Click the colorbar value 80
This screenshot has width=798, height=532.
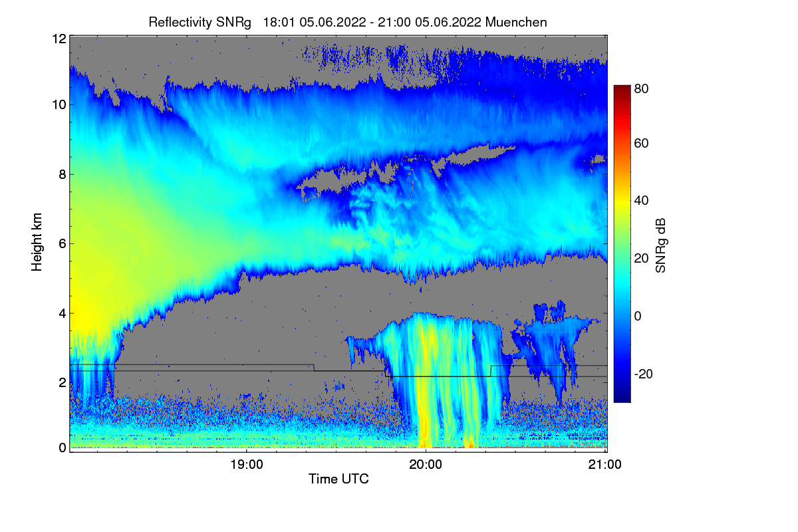click(x=642, y=88)
